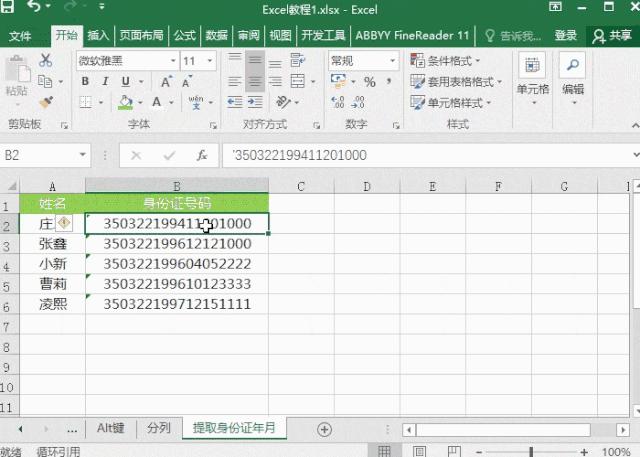Open the 编辑 editing group button
This screenshot has height=457, width=640.
tap(573, 80)
